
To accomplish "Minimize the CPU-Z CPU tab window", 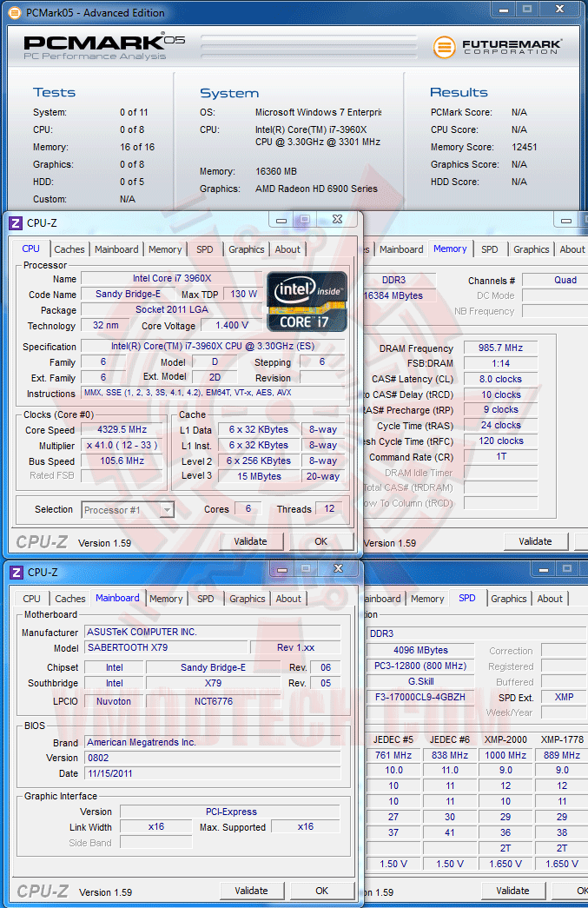I will click(281, 220).
